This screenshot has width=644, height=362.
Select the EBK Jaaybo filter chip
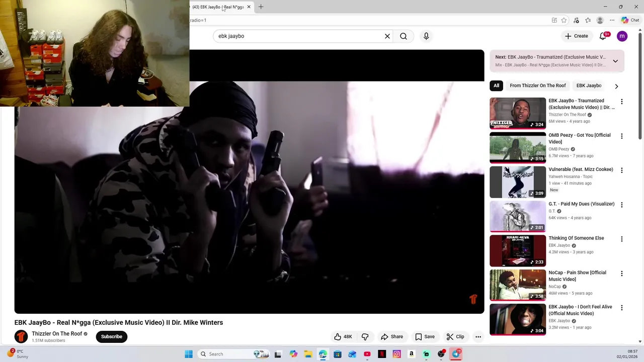pos(589,85)
